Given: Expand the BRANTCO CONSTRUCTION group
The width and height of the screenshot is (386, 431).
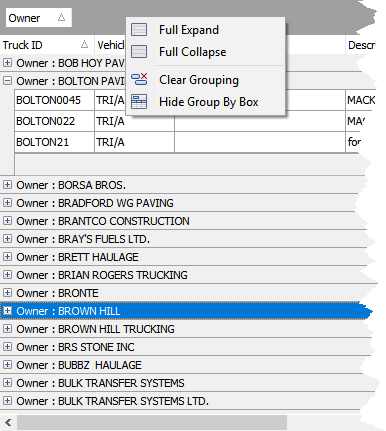Looking at the screenshot, I should click(x=7, y=221).
